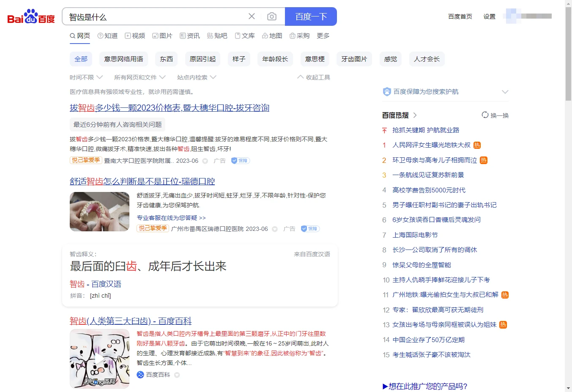Click the dental model thumbnail
Screen dimensions: 572x392
pyautogui.click(x=99, y=211)
